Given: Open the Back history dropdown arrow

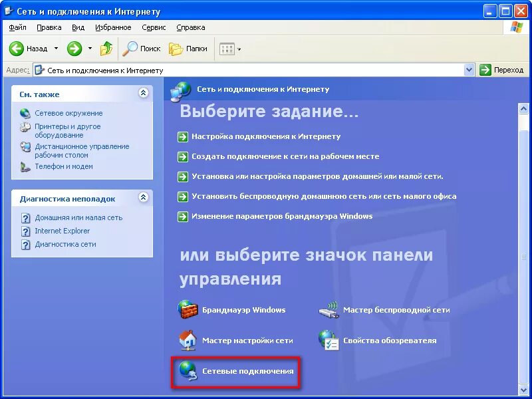Looking at the screenshot, I should tap(57, 49).
